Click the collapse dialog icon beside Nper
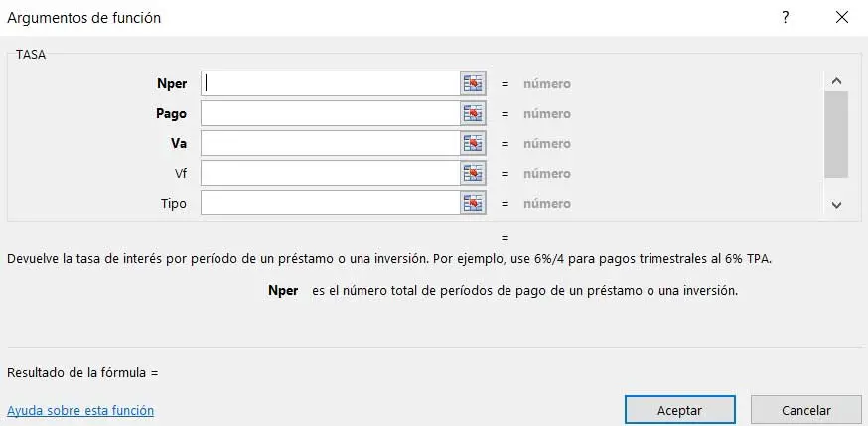The height and width of the screenshot is (426, 868). (x=473, y=84)
